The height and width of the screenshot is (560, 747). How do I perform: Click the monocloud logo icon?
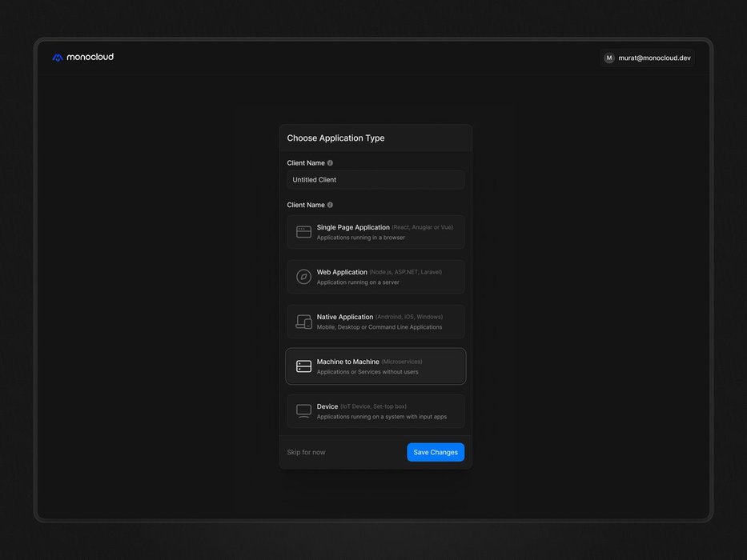pos(58,58)
